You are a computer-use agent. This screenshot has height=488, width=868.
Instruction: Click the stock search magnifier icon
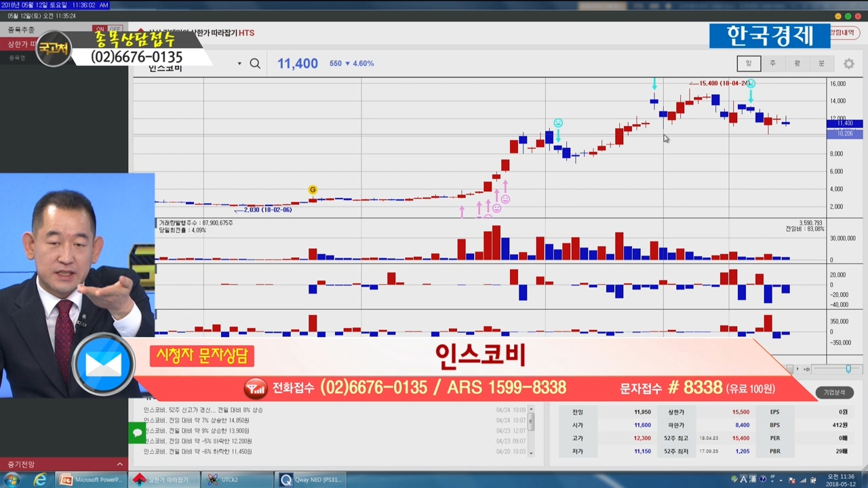click(x=255, y=64)
